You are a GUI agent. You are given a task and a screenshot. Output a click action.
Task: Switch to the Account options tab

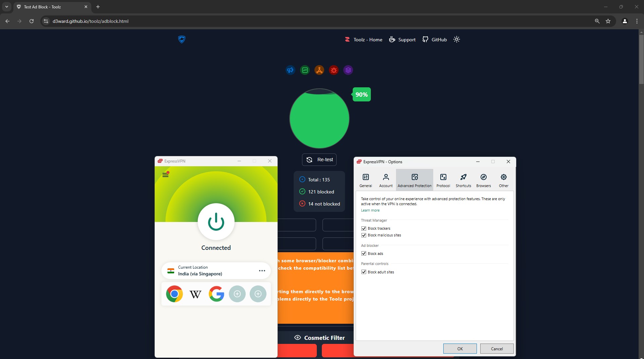[x=386, y=180]
